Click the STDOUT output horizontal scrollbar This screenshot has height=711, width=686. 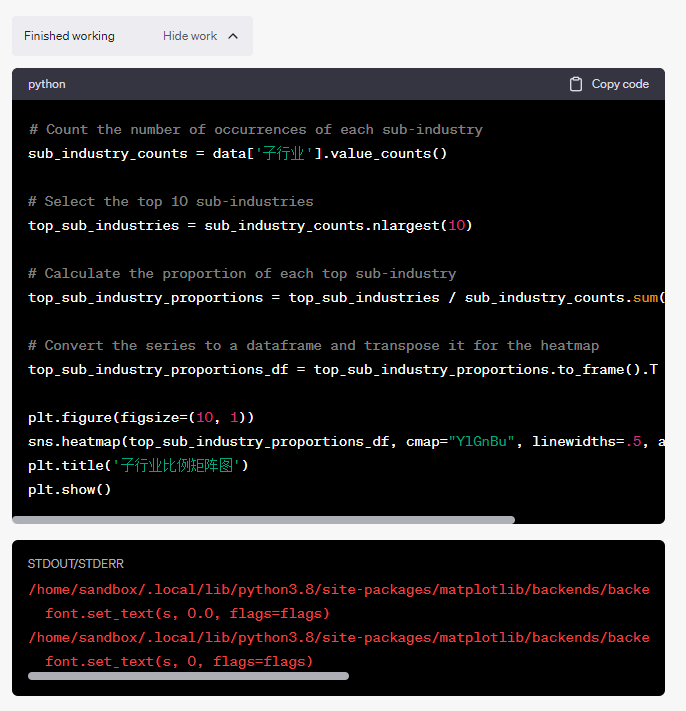point(188,676)
